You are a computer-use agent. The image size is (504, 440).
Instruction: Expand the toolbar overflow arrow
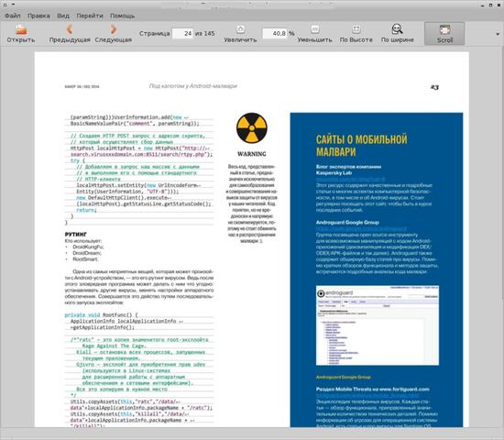pyautogui.click(x=498, y=34)
